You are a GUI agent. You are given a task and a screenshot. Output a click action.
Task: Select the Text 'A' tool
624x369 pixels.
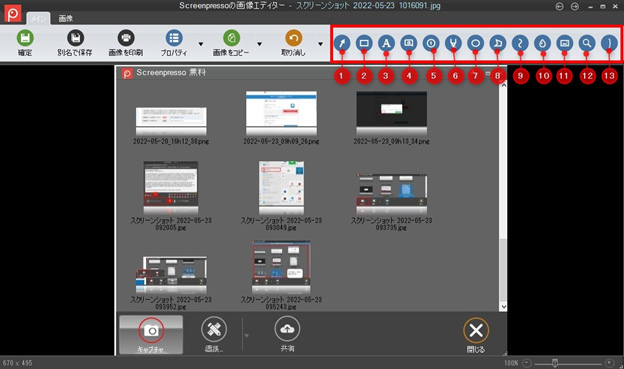pos(386,43)
